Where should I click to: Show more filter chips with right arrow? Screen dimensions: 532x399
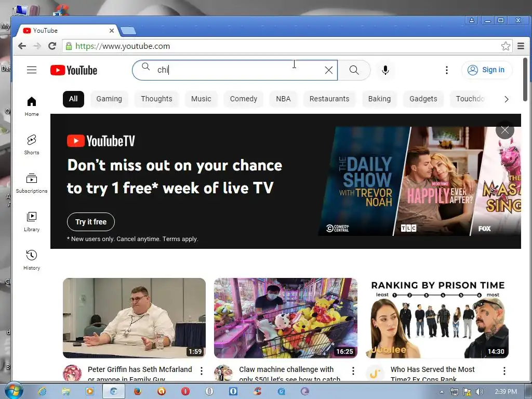tap(506, 99)
